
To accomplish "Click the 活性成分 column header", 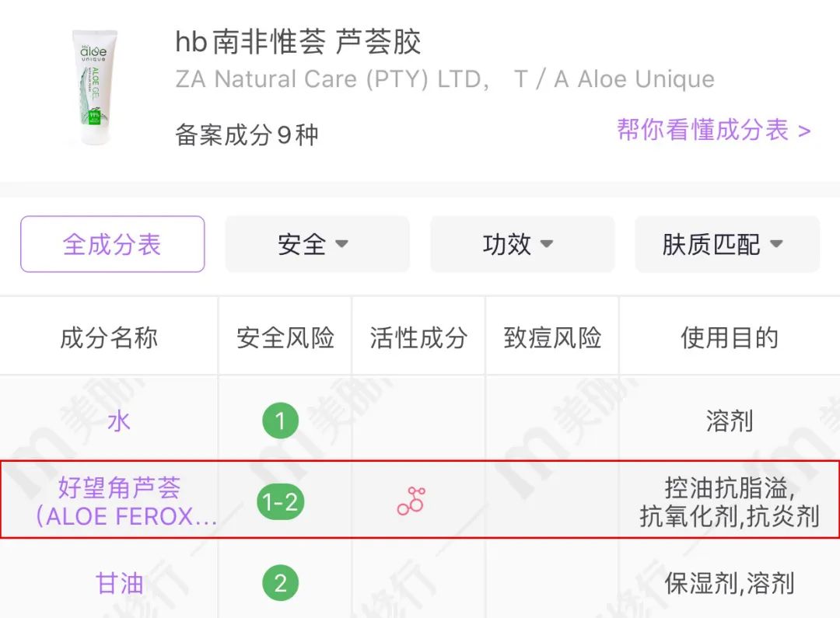I will 418,338.
